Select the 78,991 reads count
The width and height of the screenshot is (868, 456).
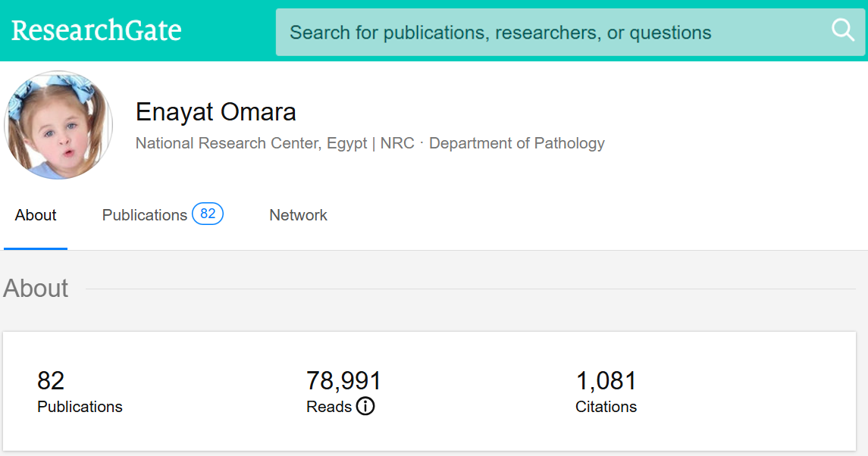(343, 380)
